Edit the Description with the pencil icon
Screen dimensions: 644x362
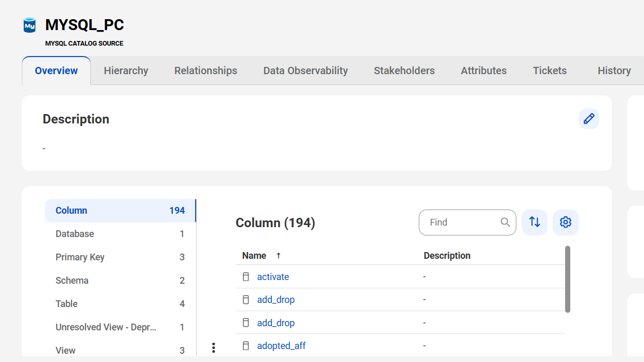pyautogui.click(x=589, y=119)
